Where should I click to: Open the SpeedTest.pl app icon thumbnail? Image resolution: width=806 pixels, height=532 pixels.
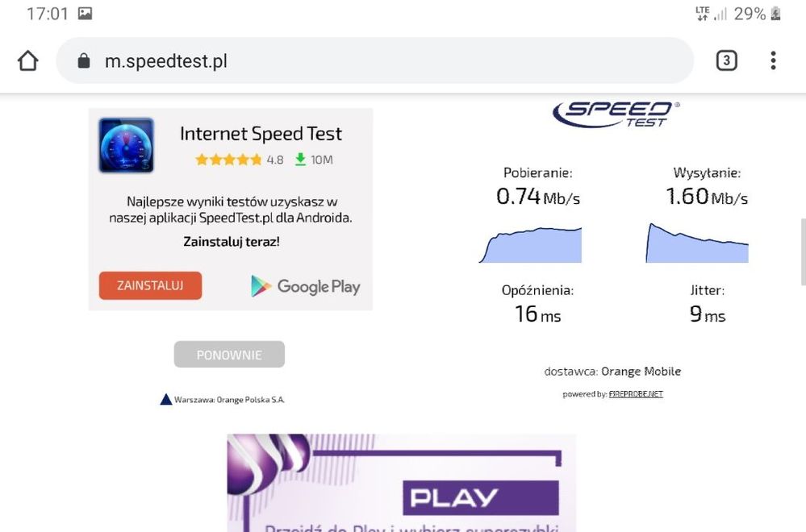(x=125, y=146)
